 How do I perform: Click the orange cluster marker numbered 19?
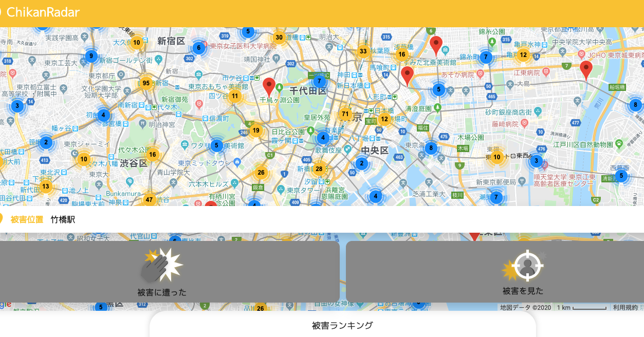256,130
